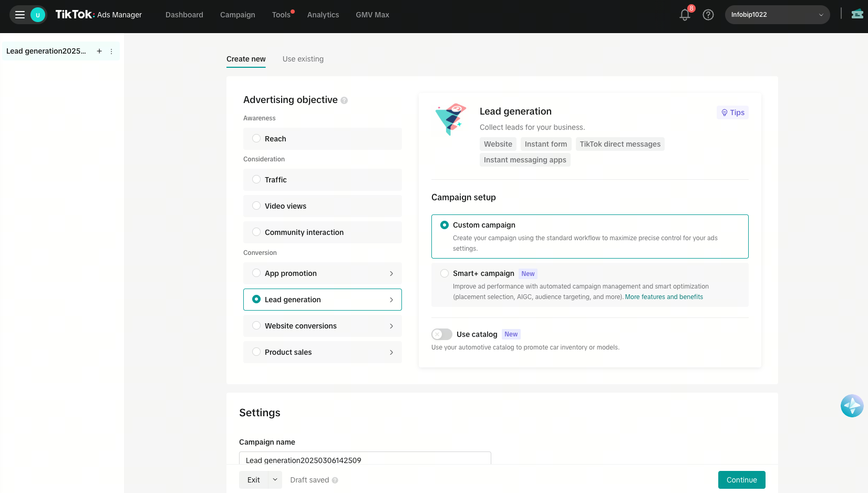Click the TikTok Ads Manager logo
The height and width of the screenshot is (493, 868).
click(98, 15)
